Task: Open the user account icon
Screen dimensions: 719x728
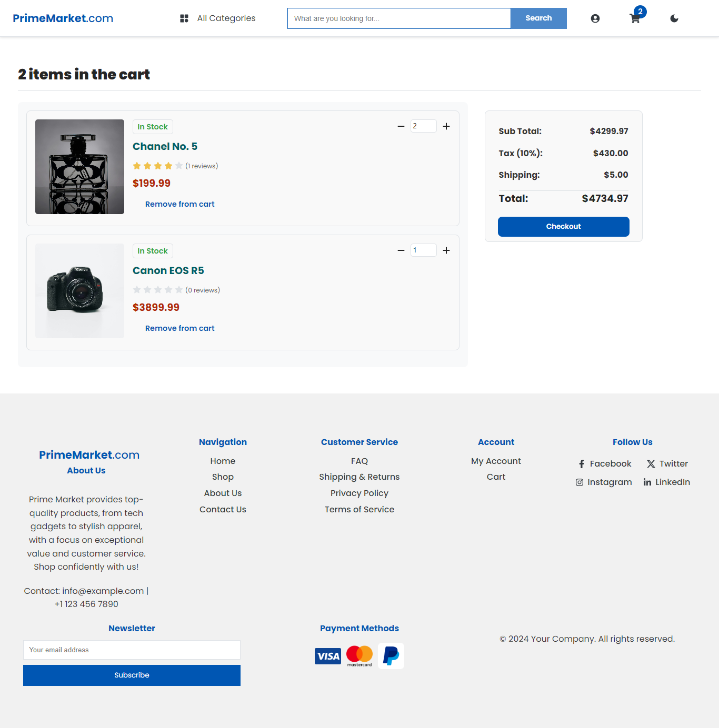Action: [595, 18]
